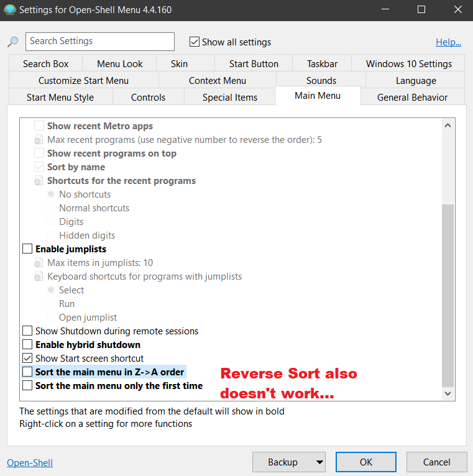Toggle the Sort by name checkbox
This screenshot has width=473, height=476.
click(x=39, y=167)
